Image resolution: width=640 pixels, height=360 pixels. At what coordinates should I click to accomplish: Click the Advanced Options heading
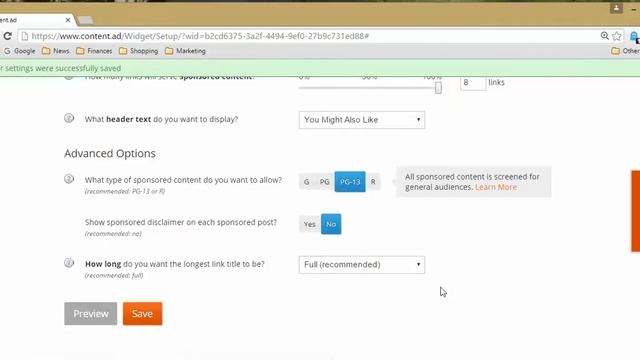[110, 153]
